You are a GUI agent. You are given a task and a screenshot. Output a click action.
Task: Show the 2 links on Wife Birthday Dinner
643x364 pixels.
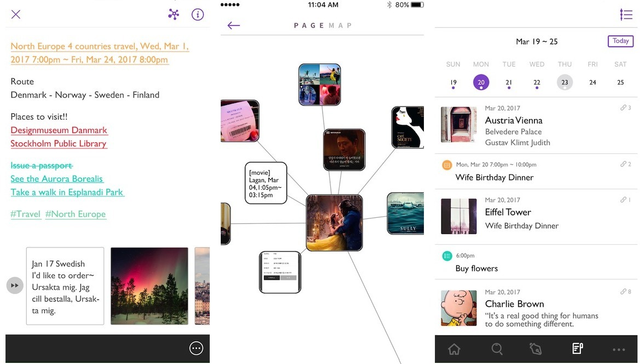click(626, 164)
